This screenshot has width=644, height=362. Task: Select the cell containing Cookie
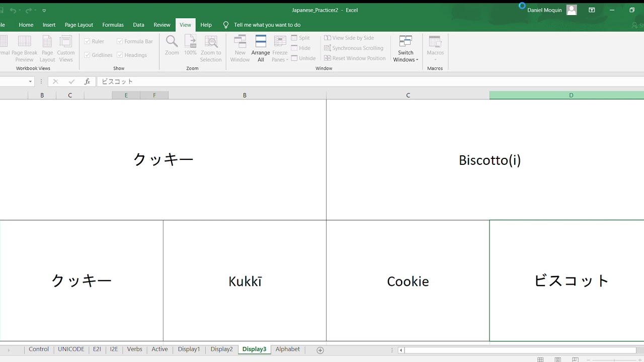tap(408, 281)
